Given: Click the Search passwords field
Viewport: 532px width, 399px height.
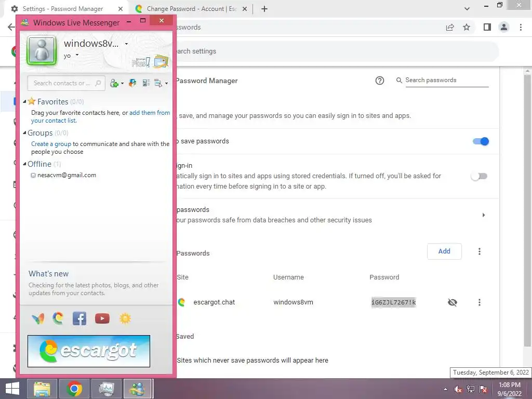Looking at the screenshot, I should (x=447, y=81).
